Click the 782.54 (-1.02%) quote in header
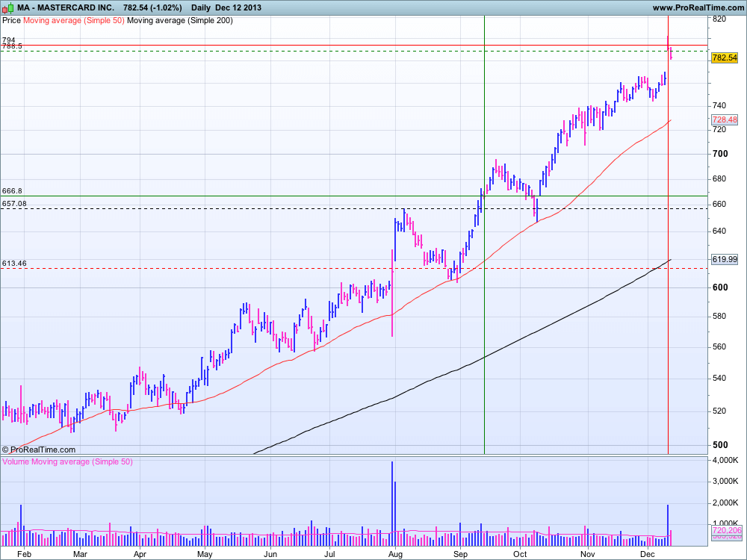747x560 pixels. (x=152, y=7)
